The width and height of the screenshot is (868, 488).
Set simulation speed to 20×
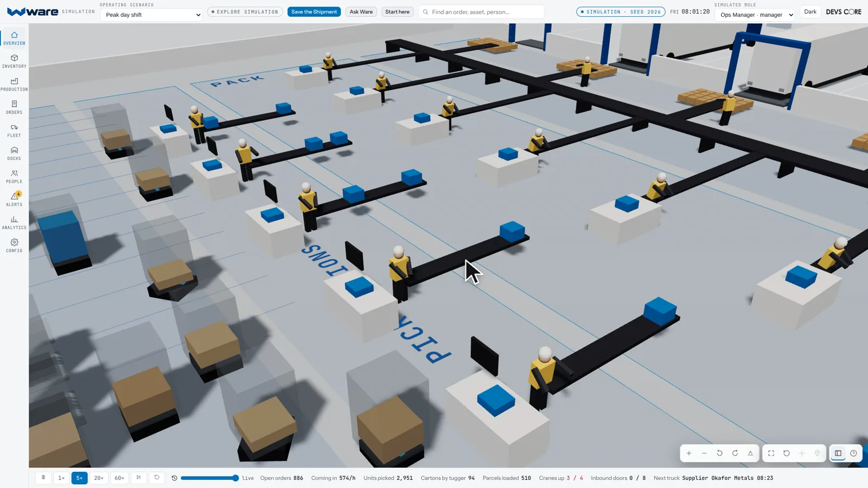99,478
